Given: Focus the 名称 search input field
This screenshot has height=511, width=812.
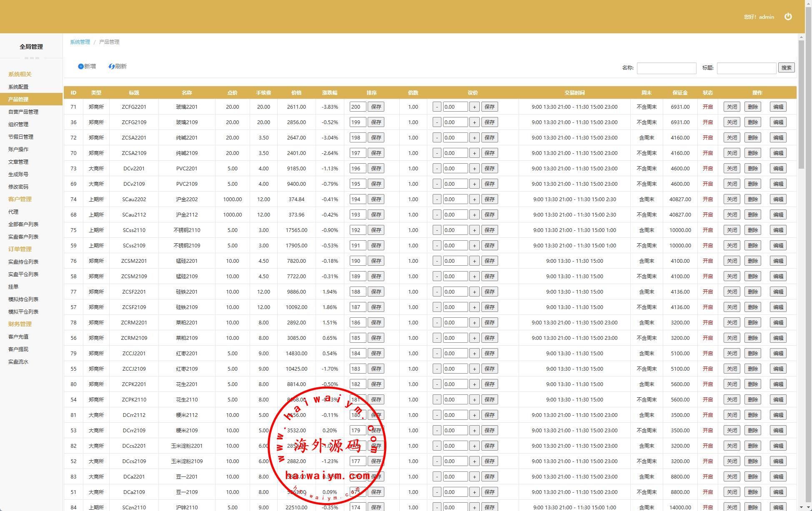Looking at the screenshot, I should [x=666, y=68].
